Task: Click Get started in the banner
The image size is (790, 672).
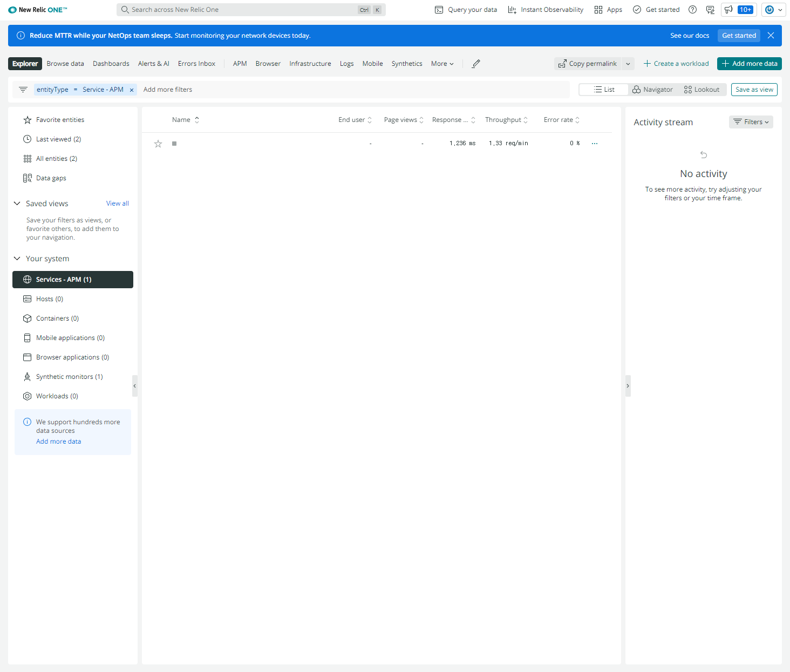Action: pos(739,36)
